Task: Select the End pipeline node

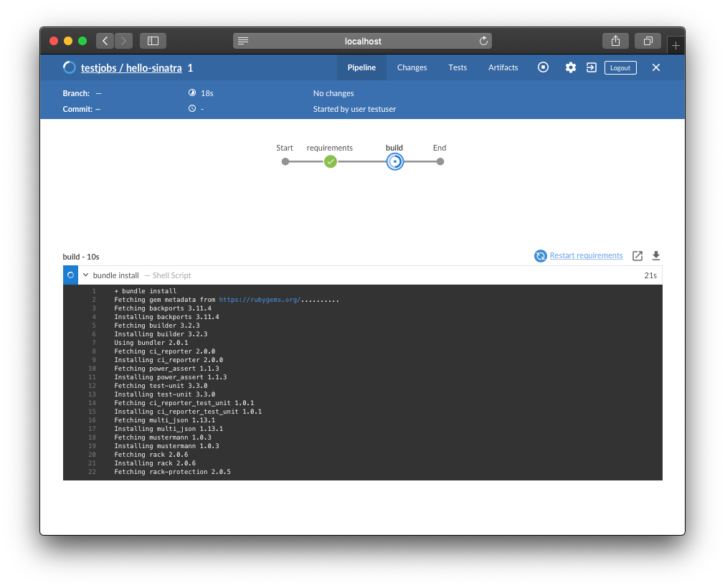Action: pyautogui.click(x=440, y=162)
